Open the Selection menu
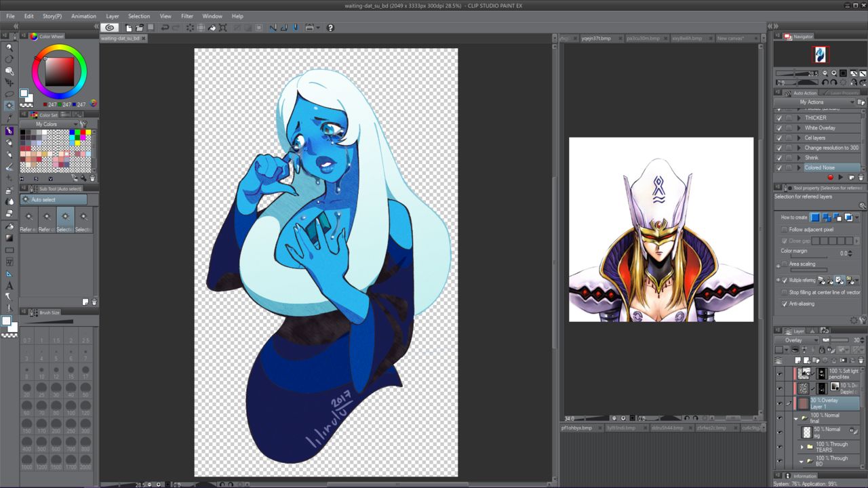The width and height of the screenshot is (868, 488). click(139, 16)
